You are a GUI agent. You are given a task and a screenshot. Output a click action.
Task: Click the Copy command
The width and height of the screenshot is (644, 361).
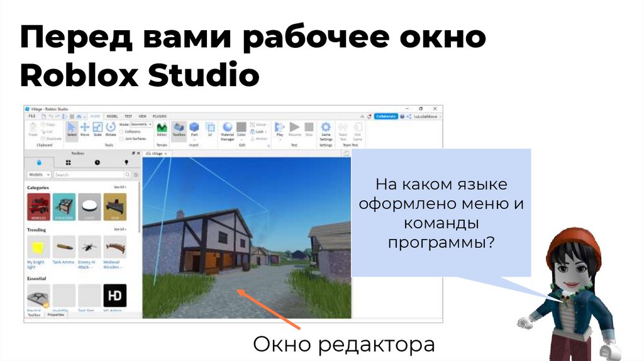click(48, 125)
